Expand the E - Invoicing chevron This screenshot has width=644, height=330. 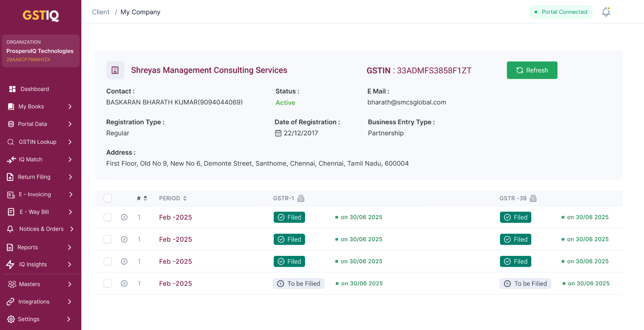coord(70,195)
